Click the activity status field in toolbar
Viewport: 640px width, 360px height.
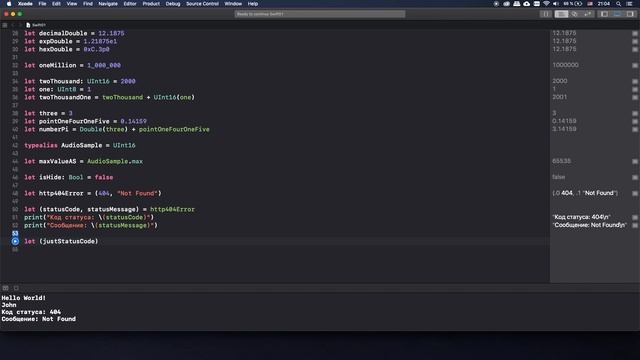(320, 14)
